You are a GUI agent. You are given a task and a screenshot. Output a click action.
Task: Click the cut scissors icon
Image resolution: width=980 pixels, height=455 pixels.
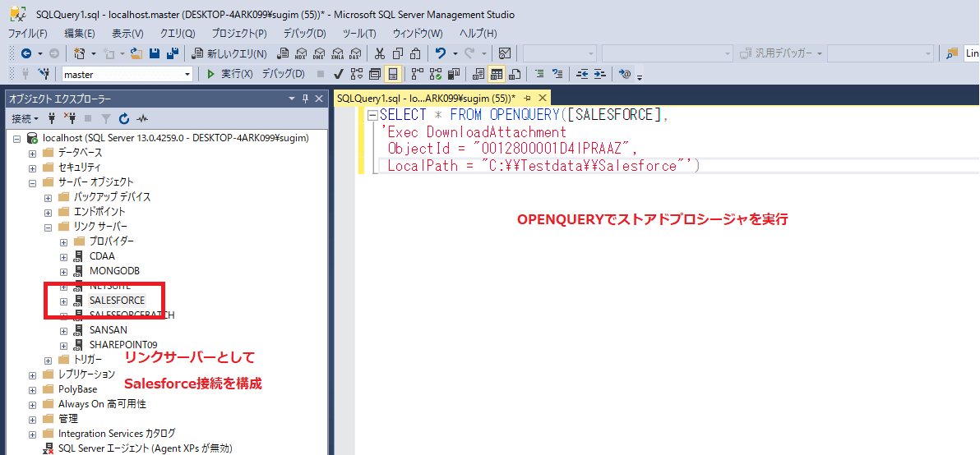coord(379,53)
